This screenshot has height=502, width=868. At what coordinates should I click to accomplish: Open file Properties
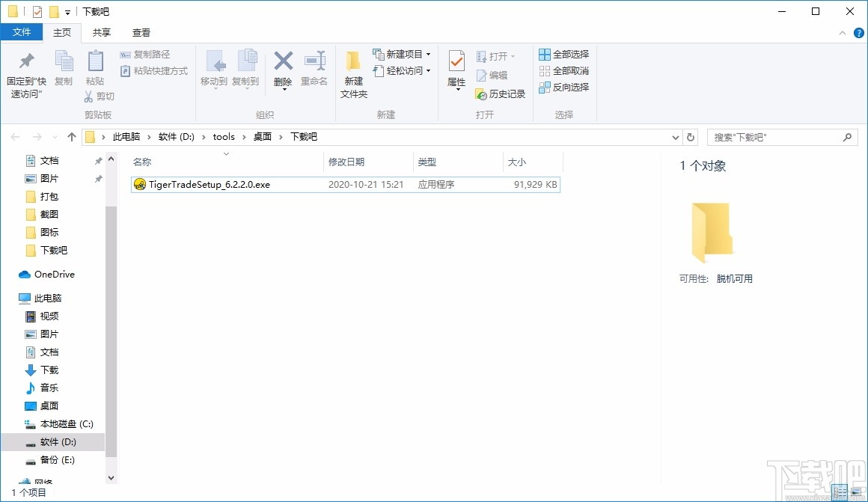456,70
